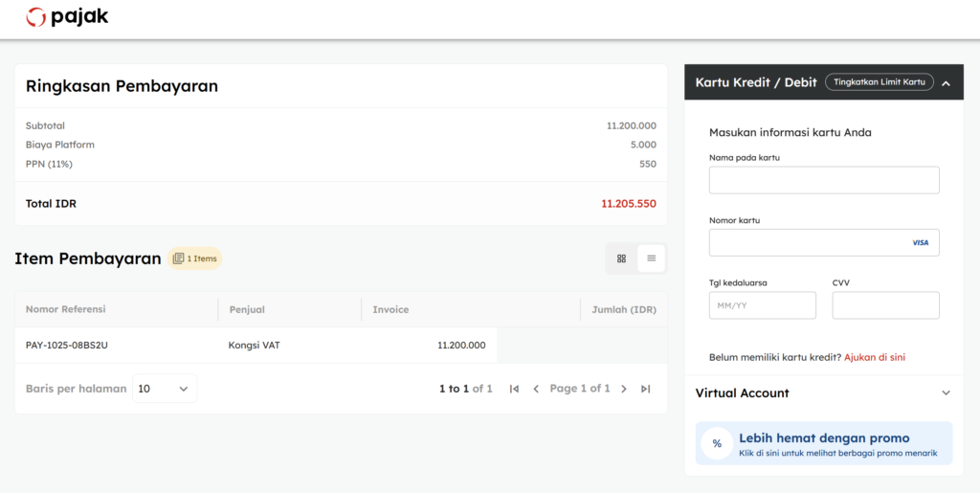The image size is (980, 493).
Task: Click the 1 Items badge icon
Action: tap(178, 258)
